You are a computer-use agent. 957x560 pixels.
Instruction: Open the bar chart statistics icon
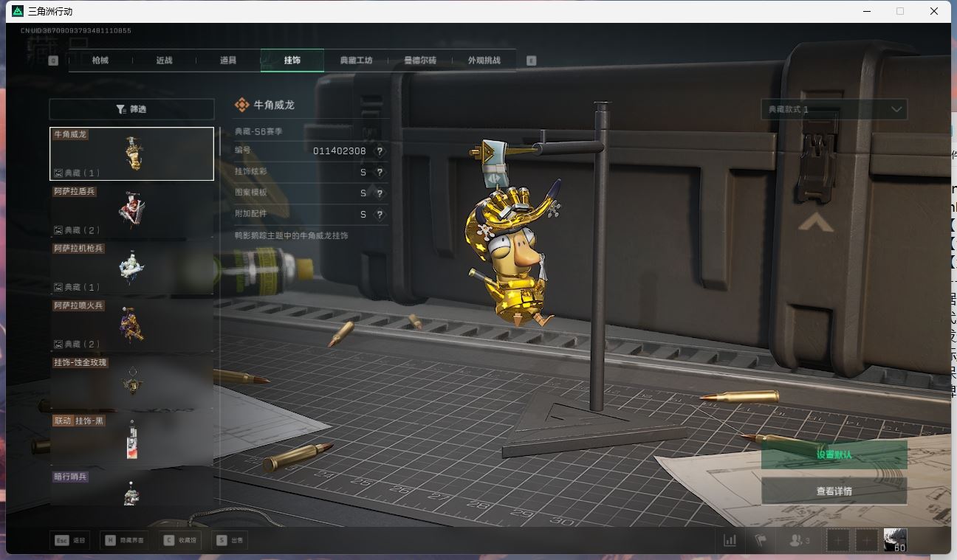click(730, 540)
